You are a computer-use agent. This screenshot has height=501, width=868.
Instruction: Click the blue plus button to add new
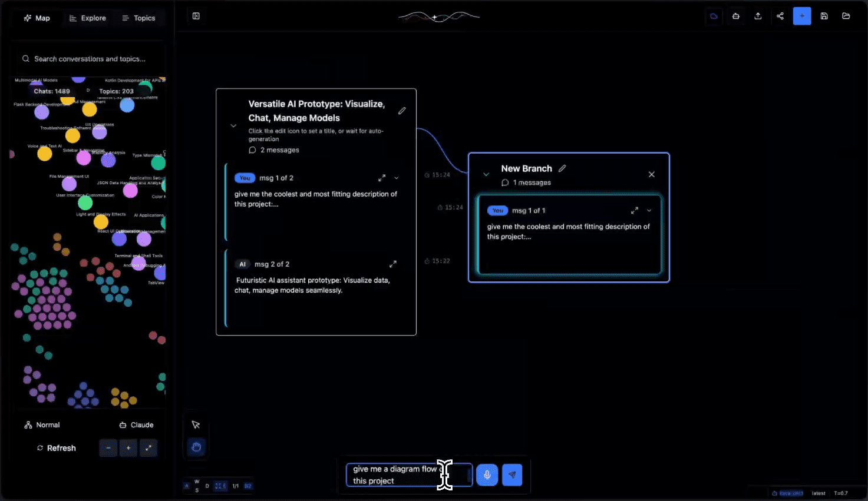coord(802,16)
